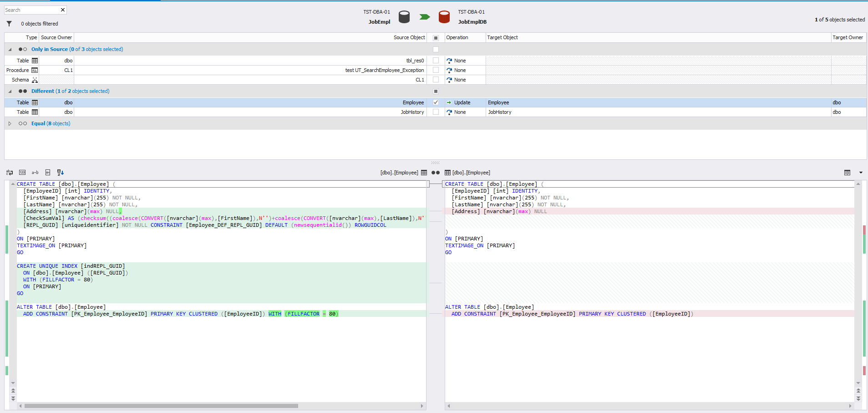
Task: Click the Equal (8 objects) link
Action: pyautogui.click(x=51, y=123)
